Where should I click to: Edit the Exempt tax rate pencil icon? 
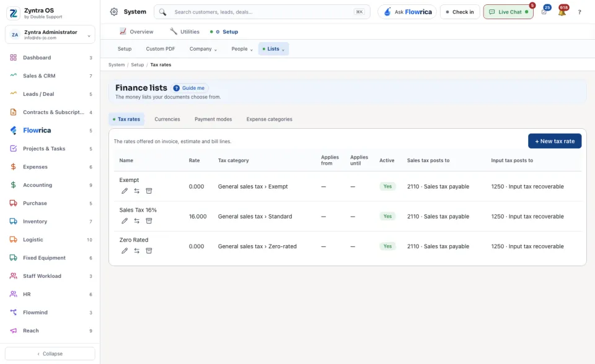click(x=125, y=191)
